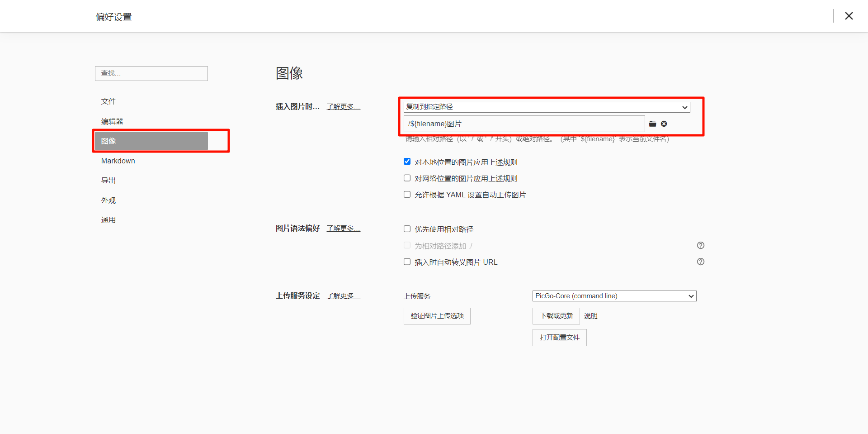Open the 导出 settings section

tap(151, 180)
